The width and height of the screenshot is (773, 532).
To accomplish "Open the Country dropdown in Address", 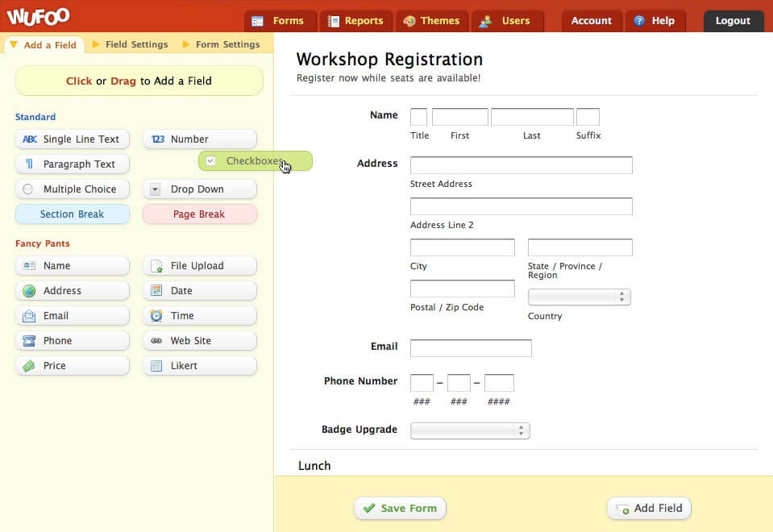I will point(579,297).
